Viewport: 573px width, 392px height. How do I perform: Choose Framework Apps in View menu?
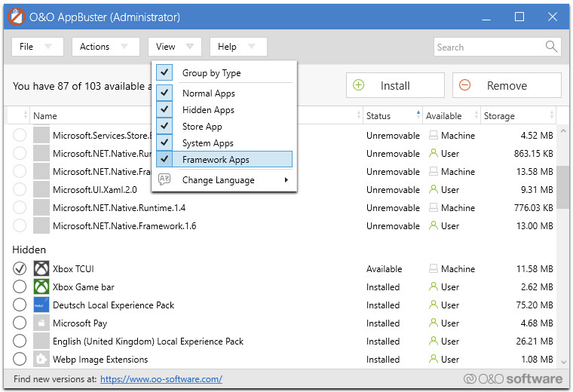tap(225, 159)
